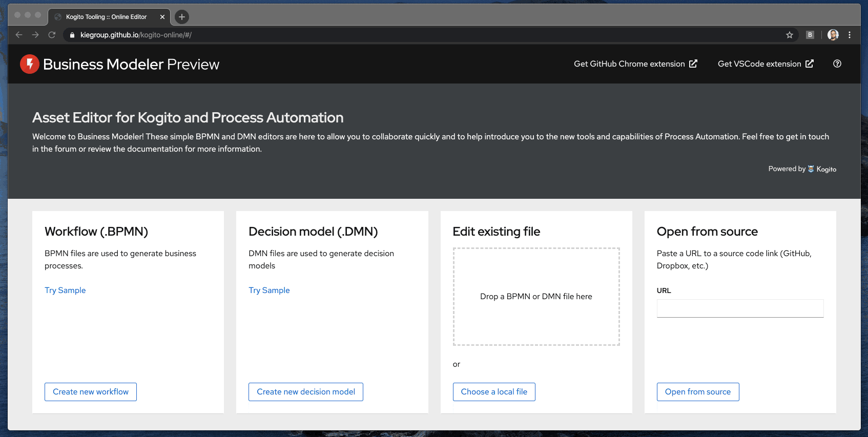Viewport: 868px width, 437px height.
Task: Select the Kogito Tooling Online Editor tab
Action: click(x=106, y=17)
